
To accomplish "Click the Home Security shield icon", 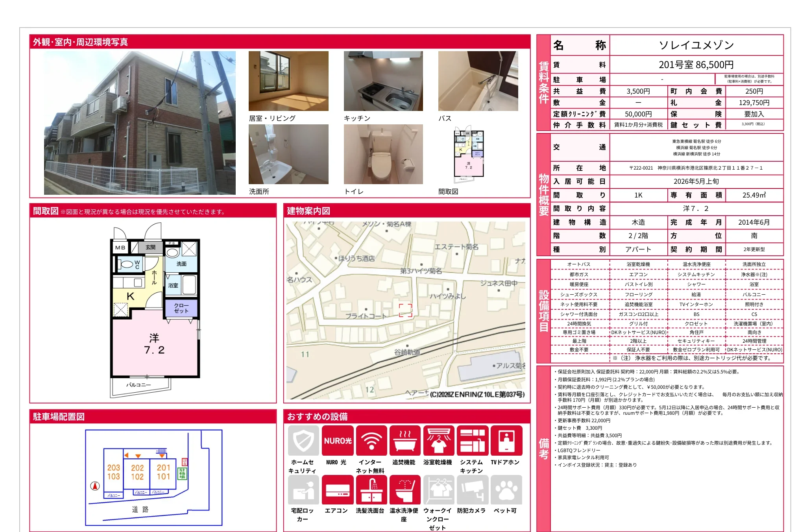I will coord(303,440).
